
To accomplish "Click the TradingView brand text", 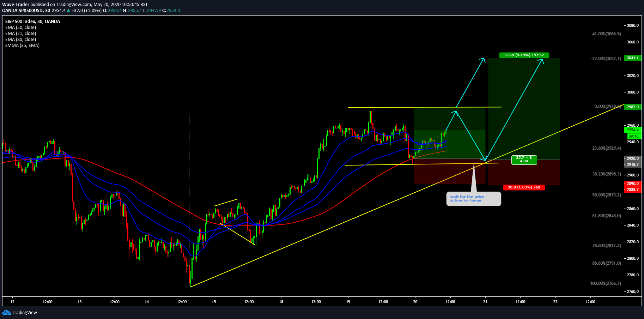I will click(x=24, y=312).
